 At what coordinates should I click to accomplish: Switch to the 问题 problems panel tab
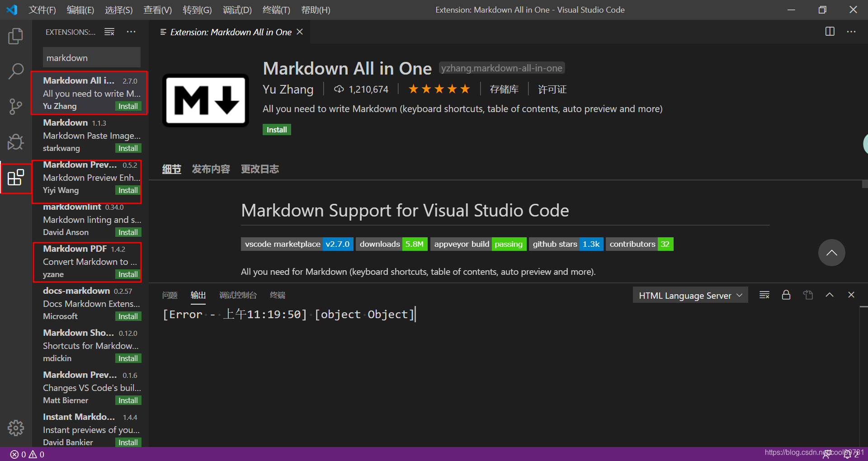pos(170,295)
